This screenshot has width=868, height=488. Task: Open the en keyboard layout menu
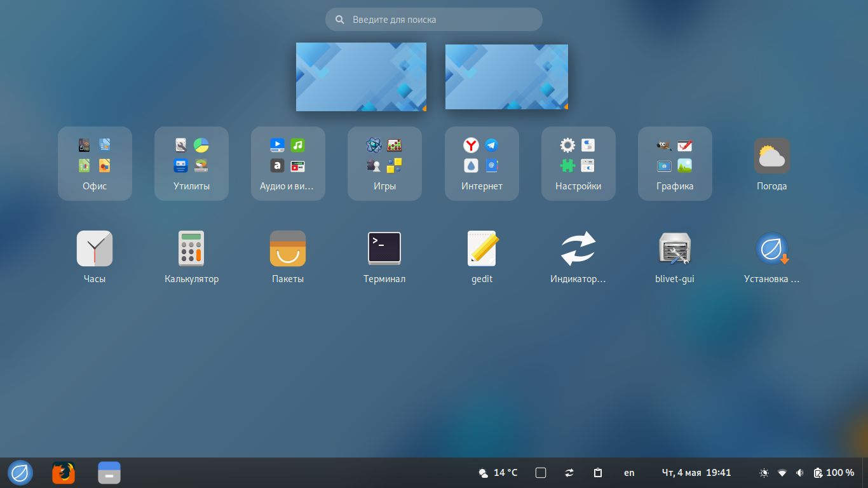(x=629, y=473)
